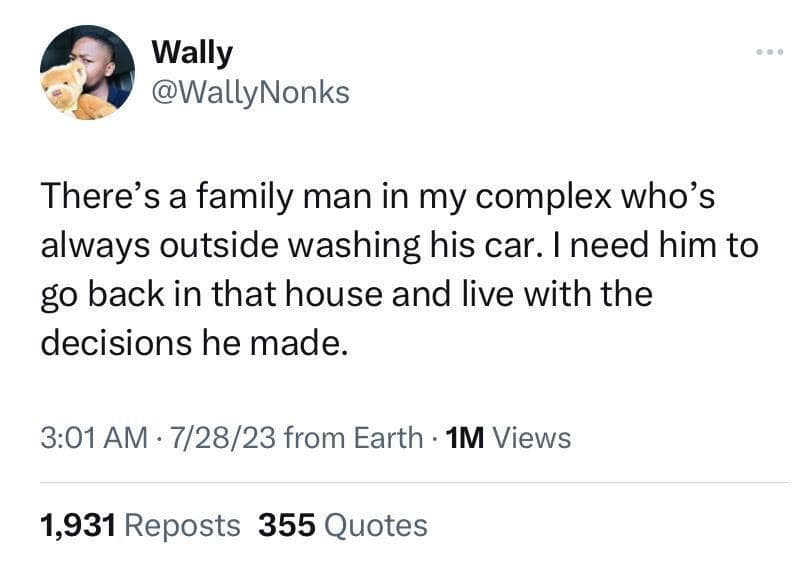Click Wally's profile avatar picture
Image resolution: width=794 pixels, height=565 pixels.
click(x=87, y=72)
